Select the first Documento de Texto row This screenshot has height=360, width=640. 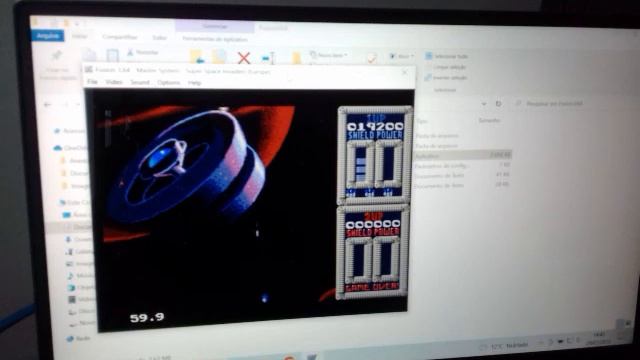click(x=463, y=175)
